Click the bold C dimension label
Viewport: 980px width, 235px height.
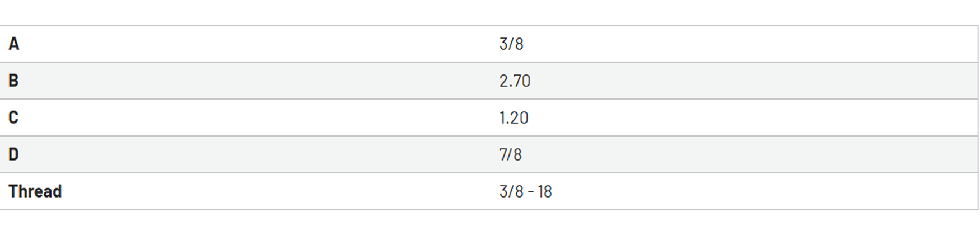click(x=13, y=117)
